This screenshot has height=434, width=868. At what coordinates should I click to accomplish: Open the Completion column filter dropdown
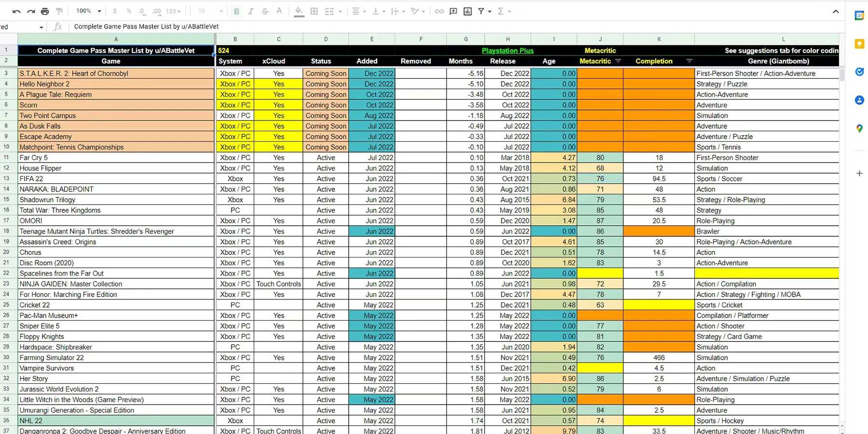pos(689,61)
